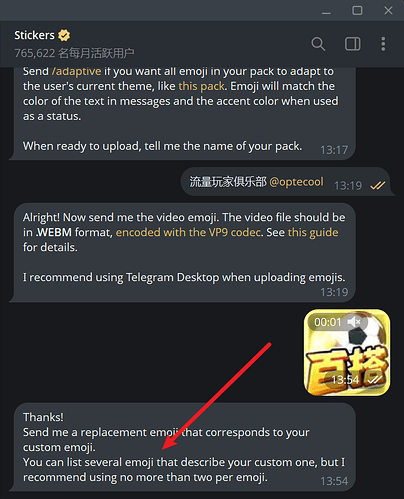Select the "Thanks!" bot message bubble
This screenshot has width=404, height=499.
pyautogui.click(x=184, y=447)
